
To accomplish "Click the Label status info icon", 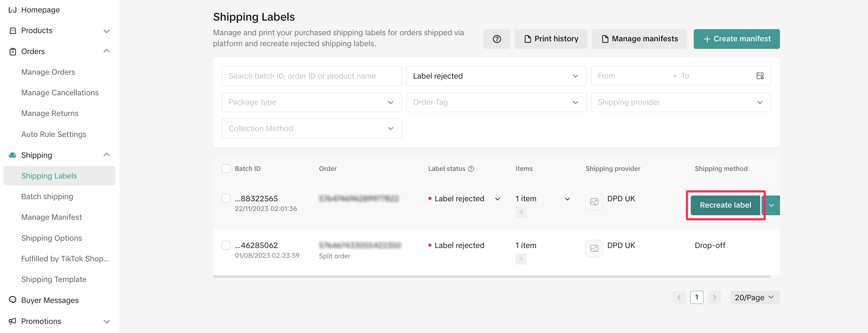I will coord(471,169).
